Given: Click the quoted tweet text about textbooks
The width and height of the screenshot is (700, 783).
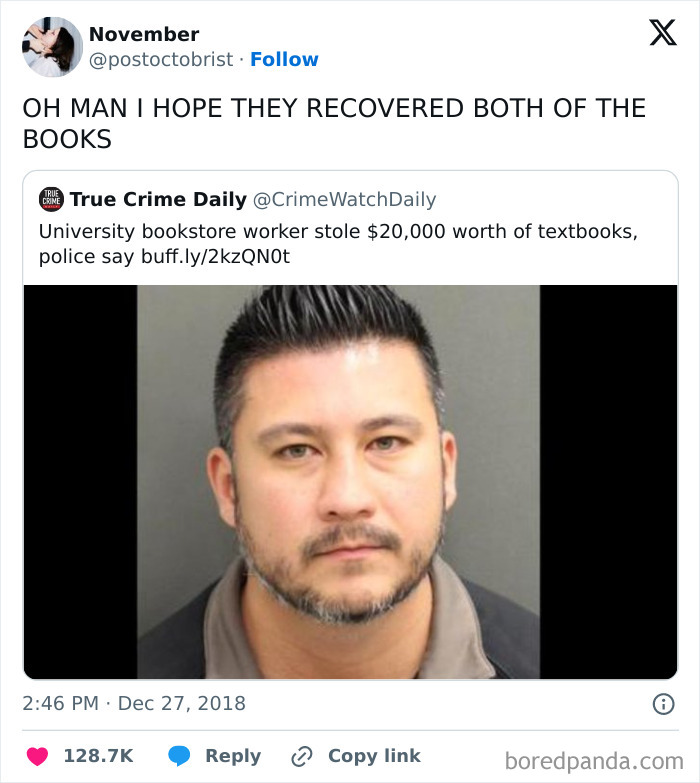Looking at the screenshot, I should click(339, 244).
